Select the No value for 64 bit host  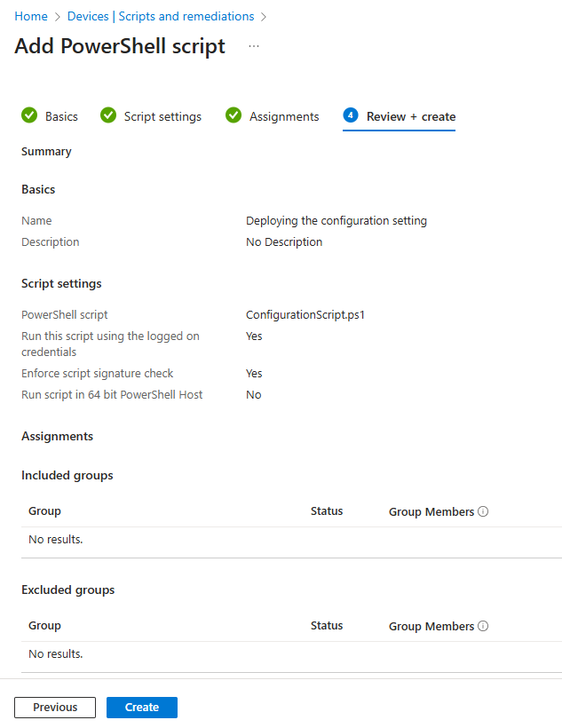[254, 395]
